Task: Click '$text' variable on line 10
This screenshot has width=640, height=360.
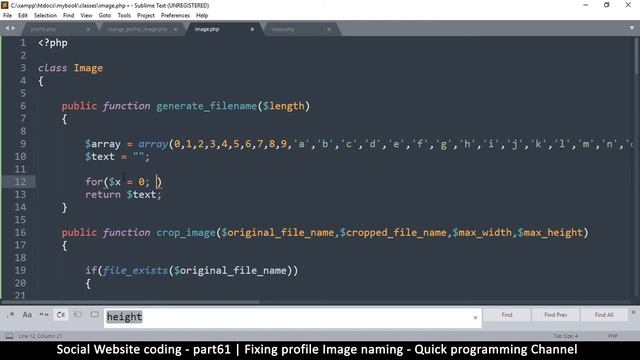Action: tap(100, 156)
